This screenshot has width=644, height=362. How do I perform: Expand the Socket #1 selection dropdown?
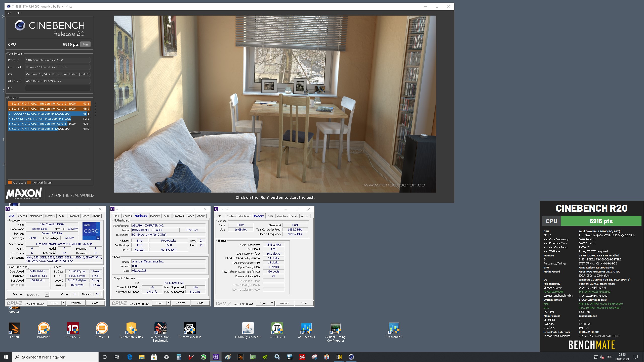pos(47,295)
